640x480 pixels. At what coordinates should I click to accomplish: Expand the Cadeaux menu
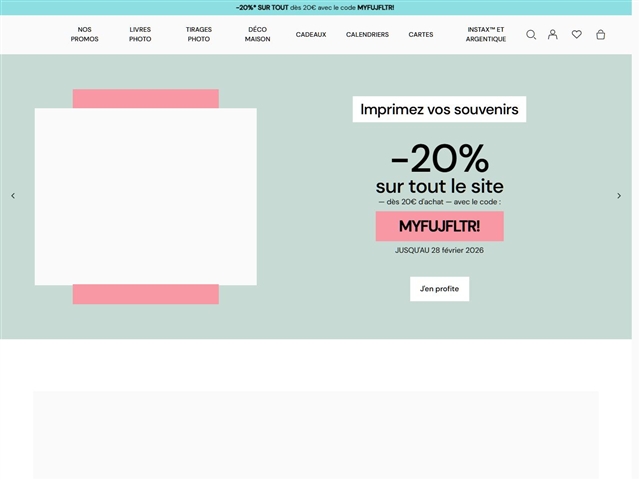point(311,34)
